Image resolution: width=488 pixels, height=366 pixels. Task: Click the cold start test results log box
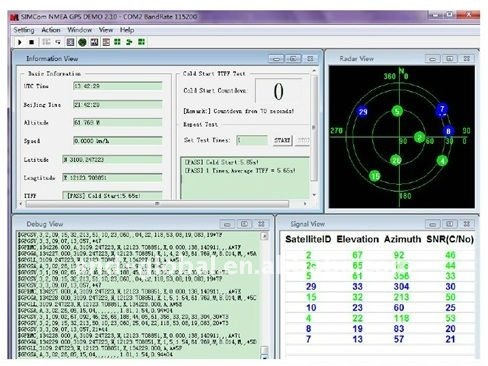[x=245, y=178]
